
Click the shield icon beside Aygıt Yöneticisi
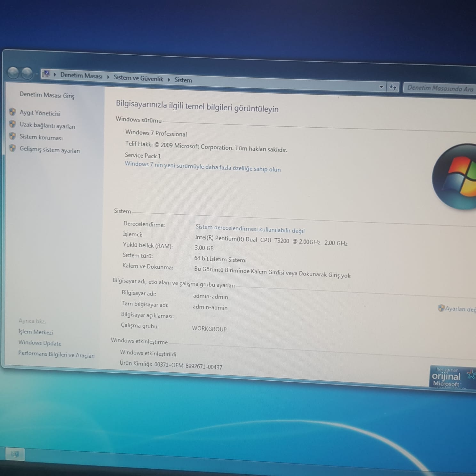[x=12, y=112]
